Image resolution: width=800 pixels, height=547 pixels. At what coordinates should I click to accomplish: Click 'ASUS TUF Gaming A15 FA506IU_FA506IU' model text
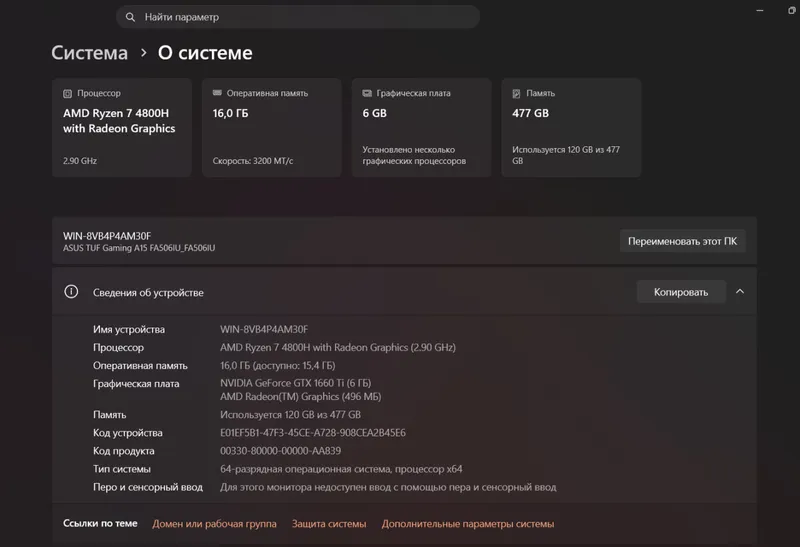tap(139, 248)
